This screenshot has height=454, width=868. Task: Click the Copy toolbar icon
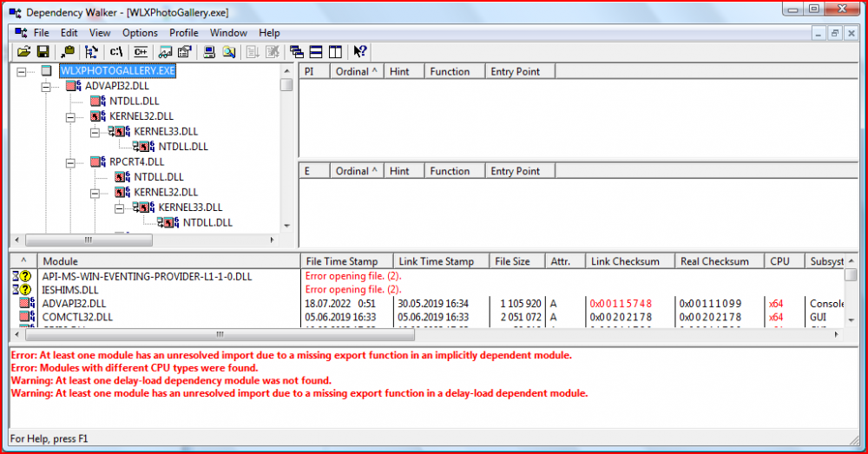68,52
